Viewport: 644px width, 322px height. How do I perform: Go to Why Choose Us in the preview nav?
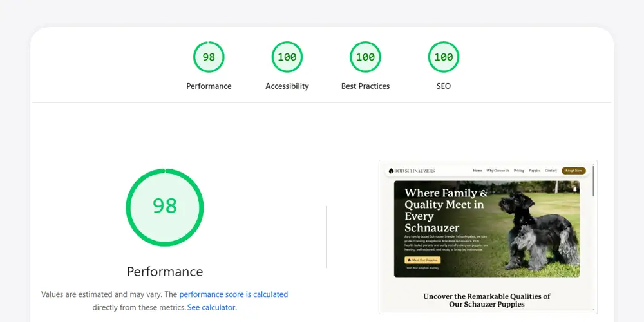(498, 171)
